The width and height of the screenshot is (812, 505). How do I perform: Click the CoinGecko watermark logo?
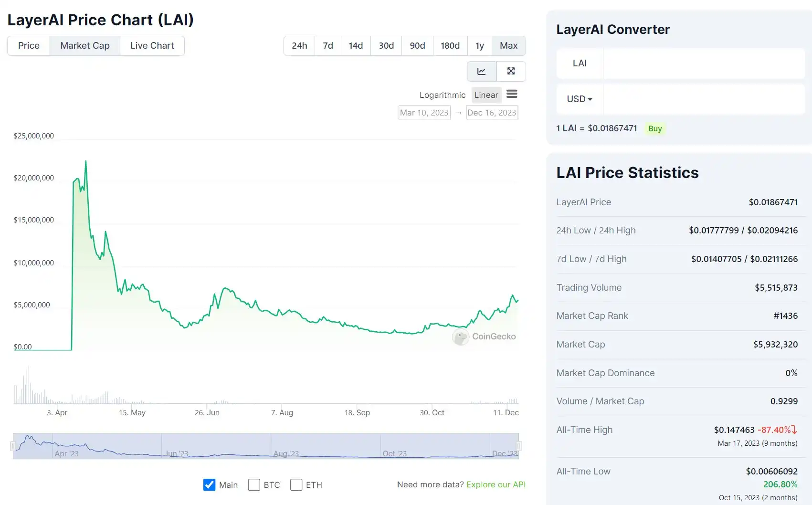pyautogui.click(x=485, y=337)
